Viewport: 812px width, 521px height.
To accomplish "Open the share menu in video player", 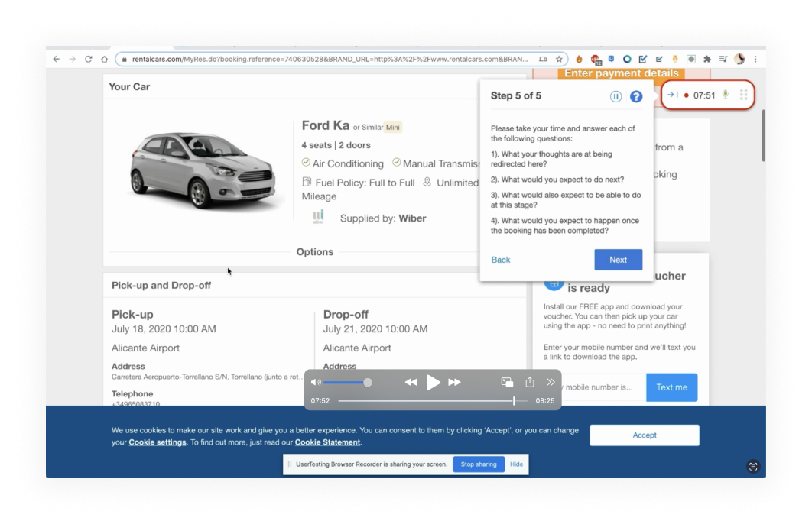I will [x=529, y=382].
